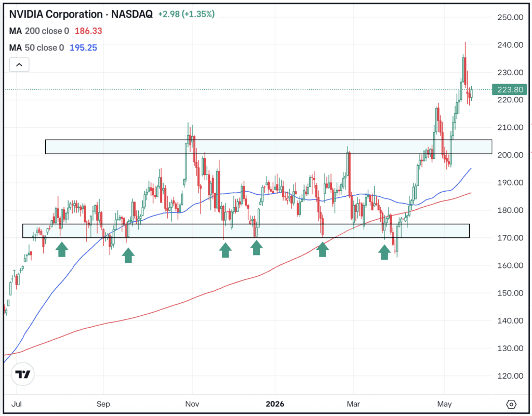Viewport: 532px width, 416px height.
Task: Click the MA 200 value 186.33
Action: click(x=88, y=31)
